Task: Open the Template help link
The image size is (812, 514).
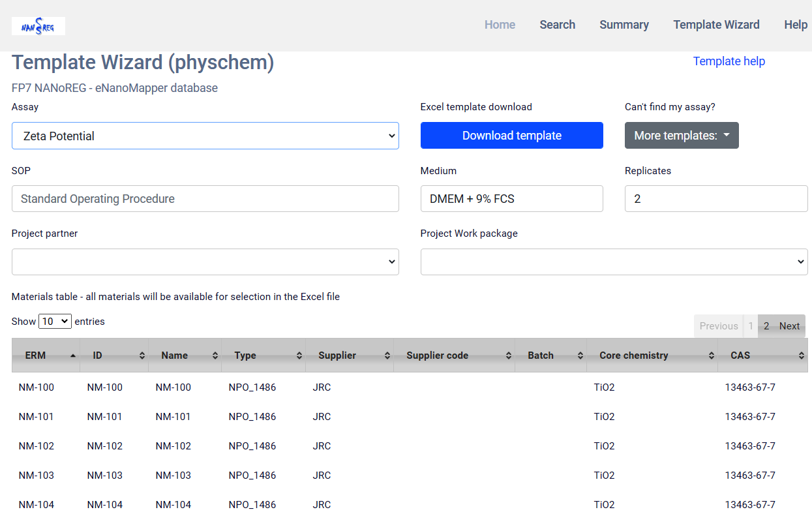Action: [729, 61]
